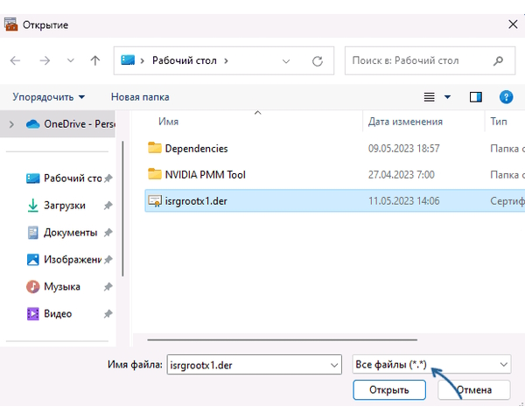
Task: Click pin icon next to Видео
Action: [108, 314]
